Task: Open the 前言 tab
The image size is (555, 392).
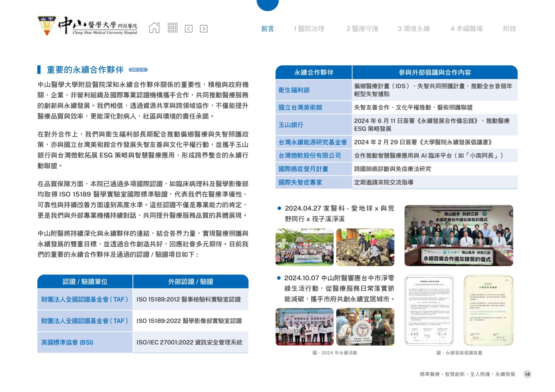Action: coord(267,29)
